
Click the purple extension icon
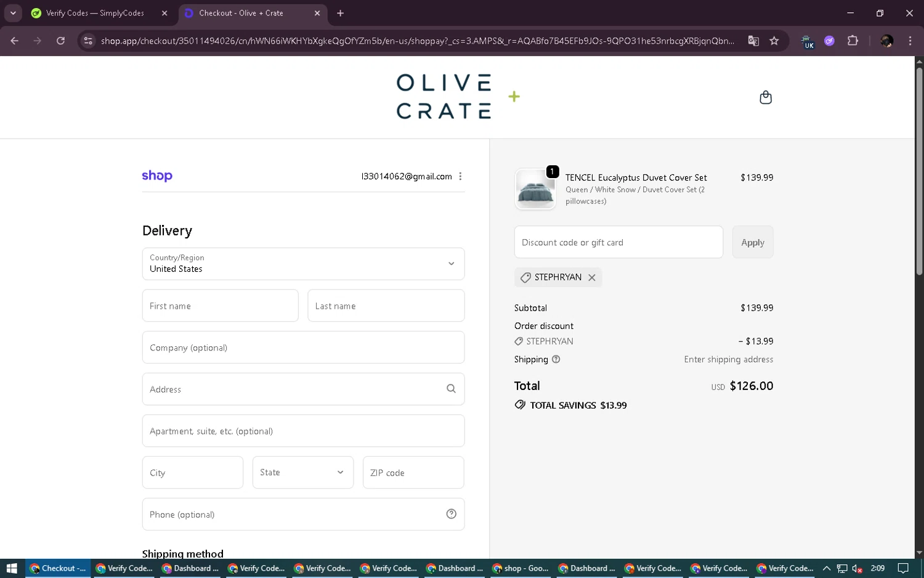pos(829,41)
